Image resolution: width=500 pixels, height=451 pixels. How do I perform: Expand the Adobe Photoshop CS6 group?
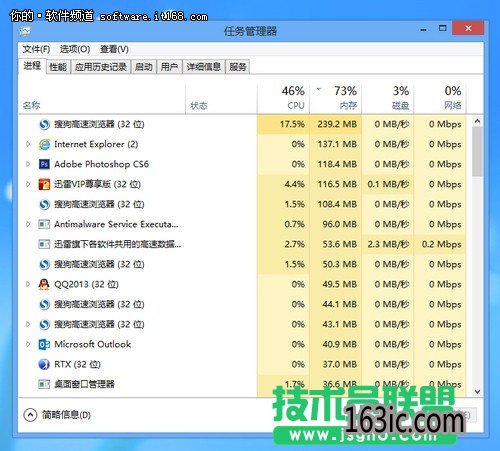[28, 164]
